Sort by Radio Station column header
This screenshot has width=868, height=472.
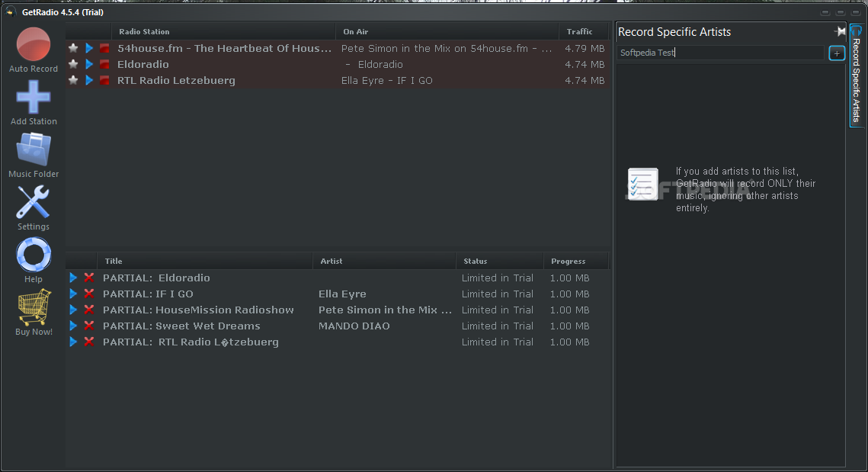tap(223, 31)
